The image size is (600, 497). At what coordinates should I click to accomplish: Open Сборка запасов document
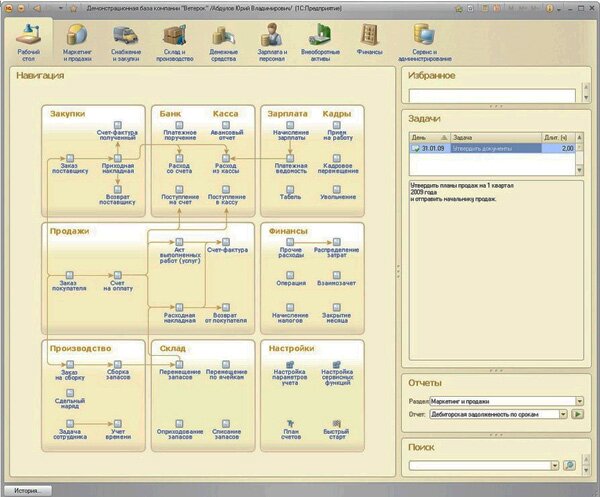(118, 370)
